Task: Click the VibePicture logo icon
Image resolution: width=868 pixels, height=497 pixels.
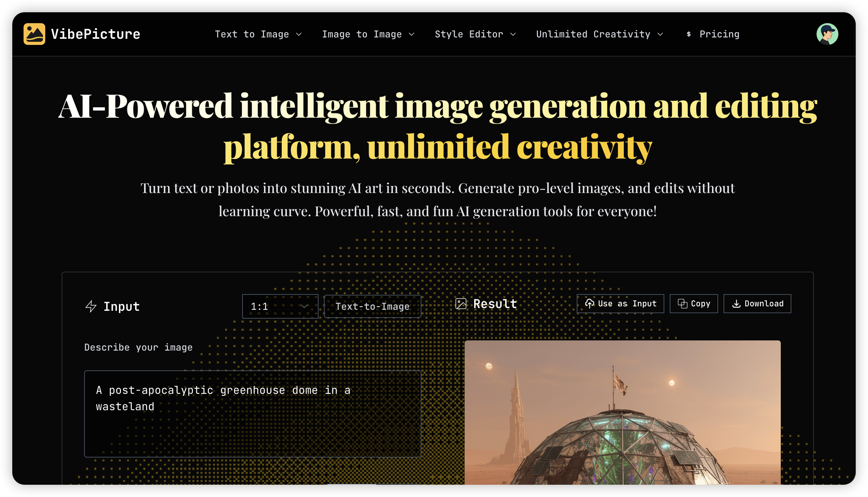Action: [34, 34]
